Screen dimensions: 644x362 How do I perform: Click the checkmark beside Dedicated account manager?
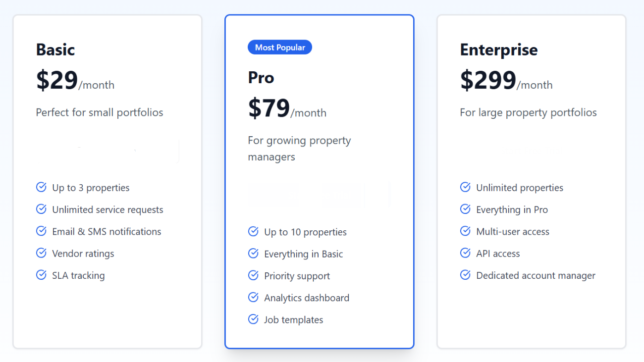pos(465,275)
